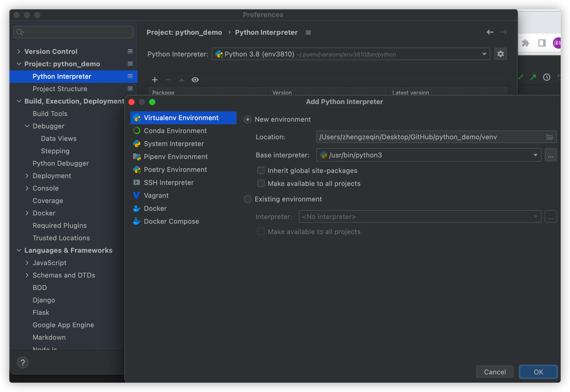Image resolution: width=570 pixels, height=392 pixels.
Task: Browse for base interpreter with ellipsis button
Action: coord(551,155)
